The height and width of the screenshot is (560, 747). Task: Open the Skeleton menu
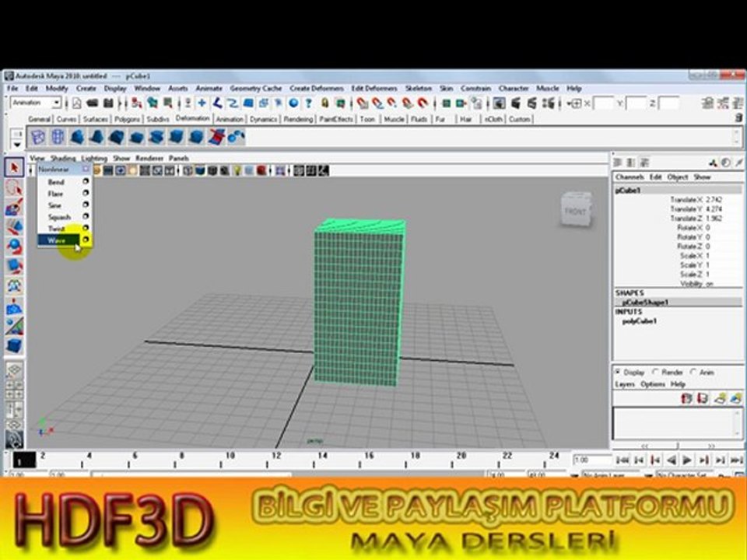click(419, 89)
